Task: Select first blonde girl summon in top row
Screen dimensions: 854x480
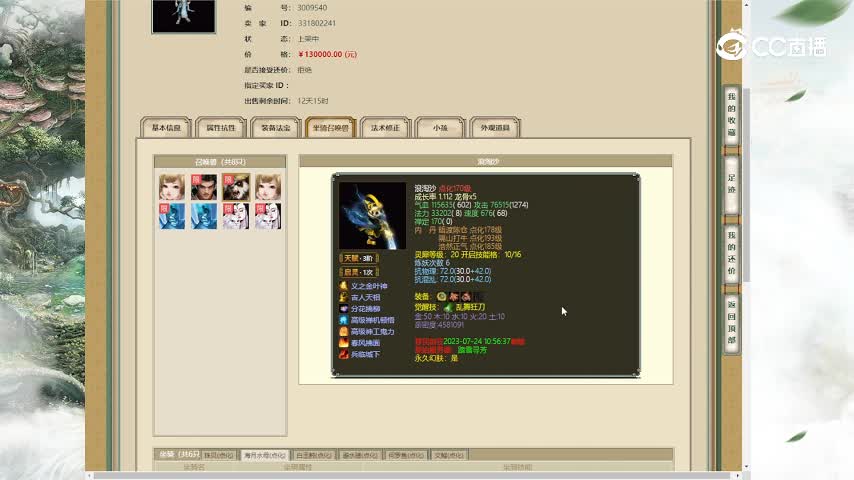Action: [x=172, y=187]
